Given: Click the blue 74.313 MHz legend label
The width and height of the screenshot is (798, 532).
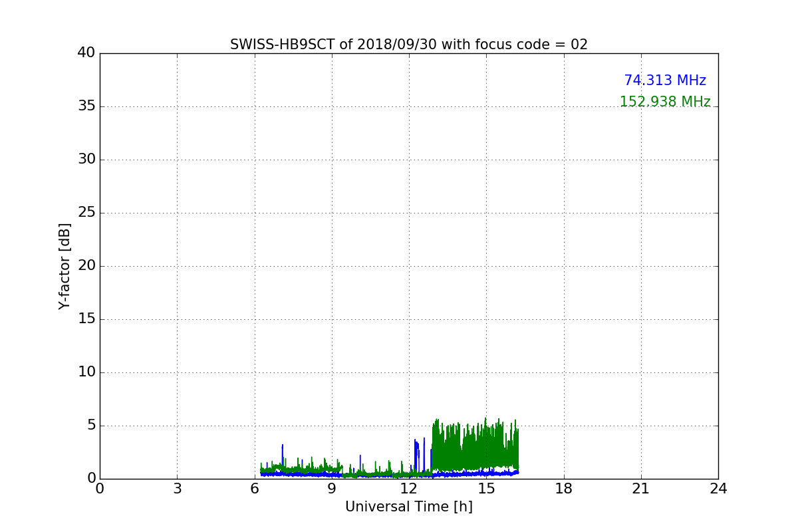Looking at the screenshot, I should click(x=665, y=80).
